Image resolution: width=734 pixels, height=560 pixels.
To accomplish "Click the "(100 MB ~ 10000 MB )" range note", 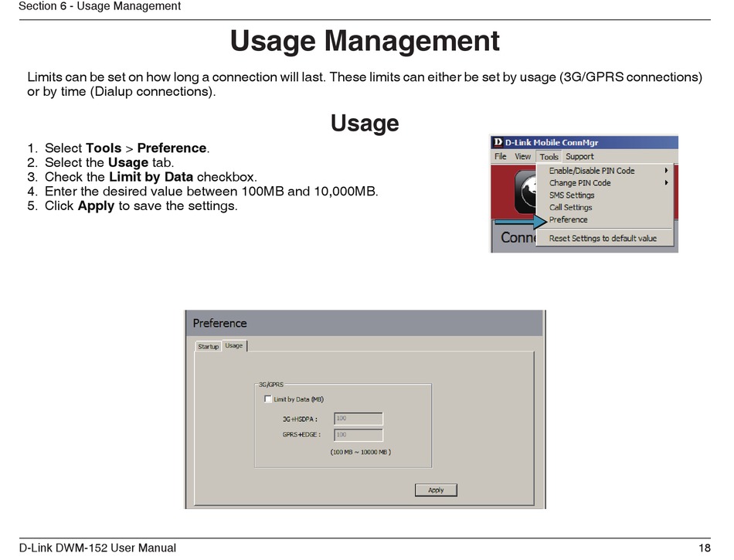I will (x=361, y=452).
